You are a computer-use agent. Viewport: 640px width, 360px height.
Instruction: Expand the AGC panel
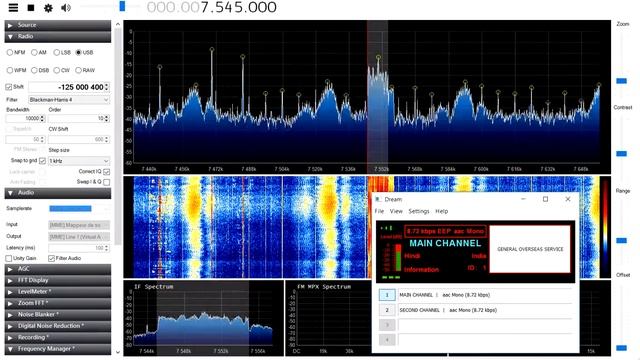tap(58, 269)
